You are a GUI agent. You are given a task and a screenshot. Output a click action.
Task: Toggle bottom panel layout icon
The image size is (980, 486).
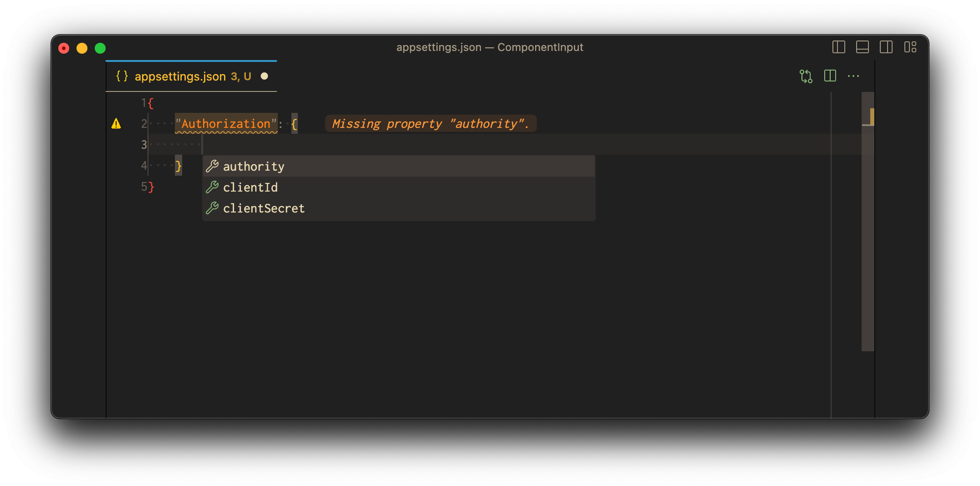coord(862,47)
